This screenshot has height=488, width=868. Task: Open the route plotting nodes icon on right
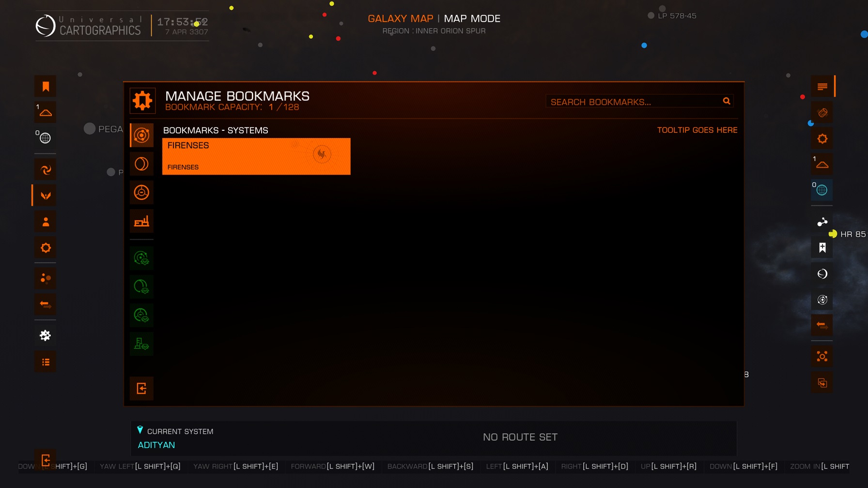coord(822,222)
